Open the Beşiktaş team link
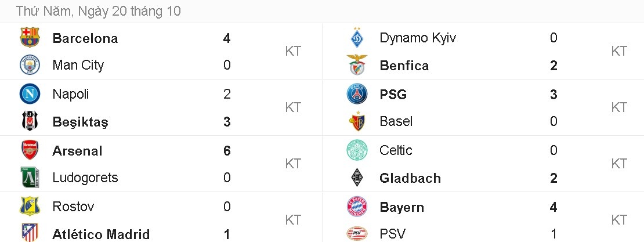Viewport: 644px width, 242px height. pyautogui.click(x=80, y=122)
